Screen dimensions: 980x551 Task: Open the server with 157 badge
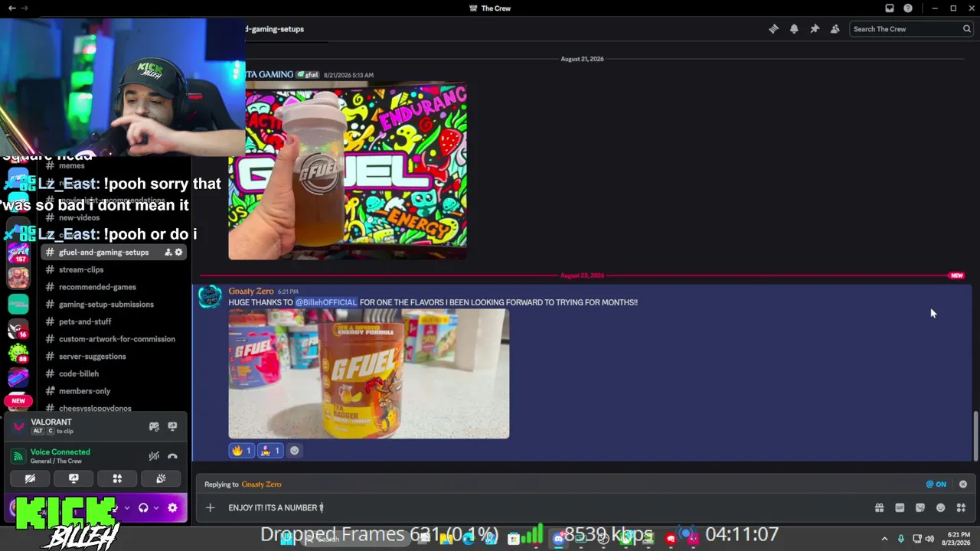click(x=18, y=253)
